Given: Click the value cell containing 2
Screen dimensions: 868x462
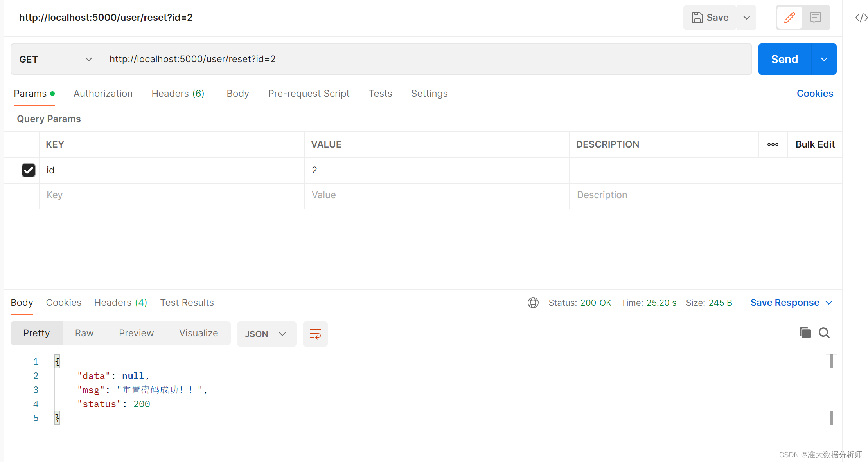Looking at the screenshot, I should click(437, 170).
